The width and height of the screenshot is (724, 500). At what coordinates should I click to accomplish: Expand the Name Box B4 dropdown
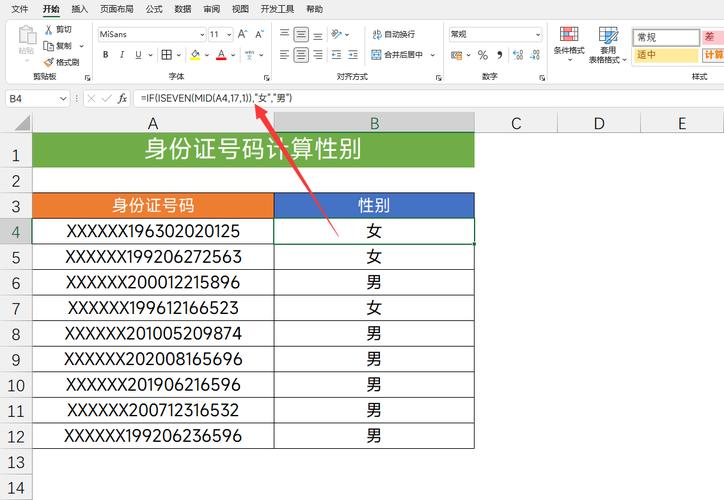63,98
